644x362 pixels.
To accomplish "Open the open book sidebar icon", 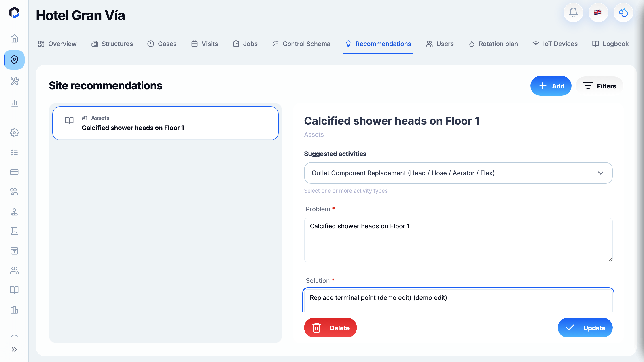I will pyautogui.click(x=14, y=290).
